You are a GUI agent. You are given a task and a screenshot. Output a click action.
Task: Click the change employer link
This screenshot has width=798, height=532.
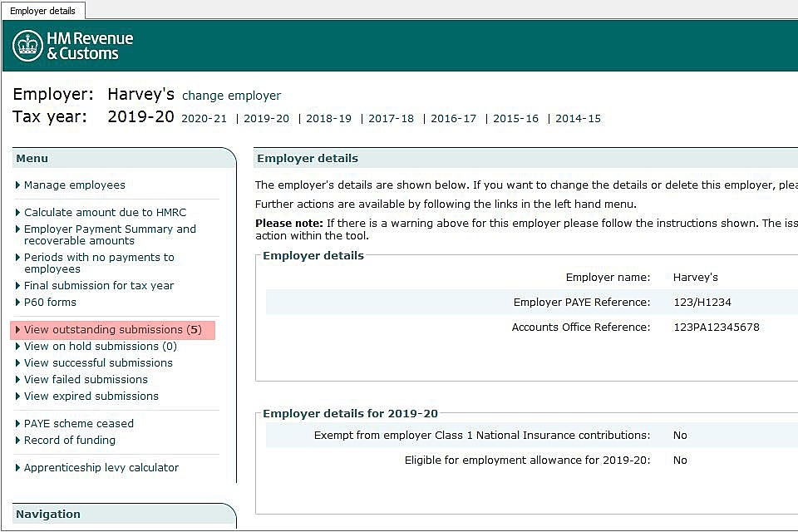(x=231, y=96)
